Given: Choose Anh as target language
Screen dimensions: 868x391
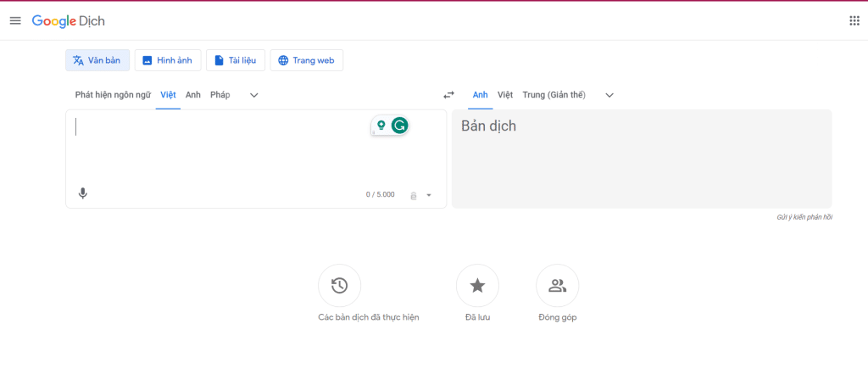Looking at the screenshot, I should pyautogui.click(x=481, y=95).
